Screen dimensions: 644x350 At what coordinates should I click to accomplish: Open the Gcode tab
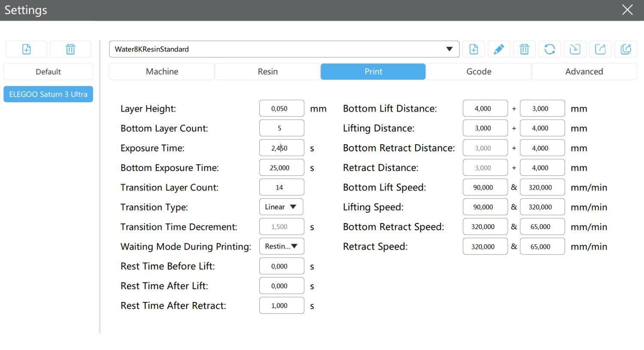pyautogui.click(x=479, y=72)
